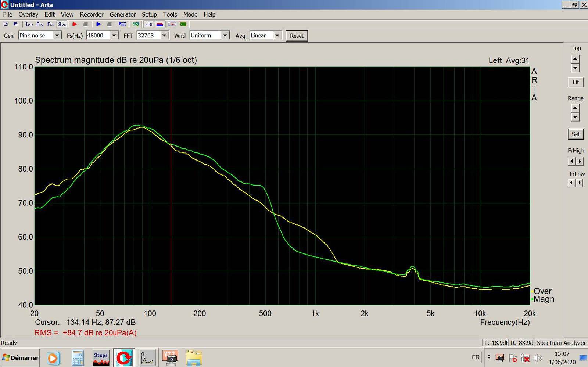Click the volume speaker tray icon
588x367 pixels.
tap(538, 358)
